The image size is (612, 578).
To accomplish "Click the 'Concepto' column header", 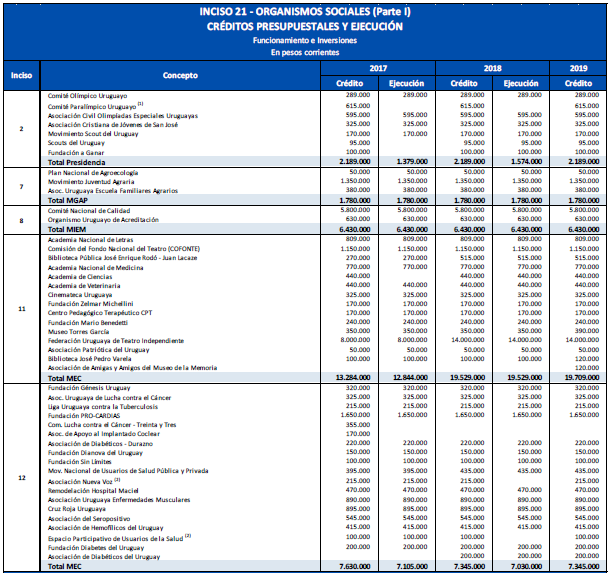I will pyautogui.click(x=180, y=75).
